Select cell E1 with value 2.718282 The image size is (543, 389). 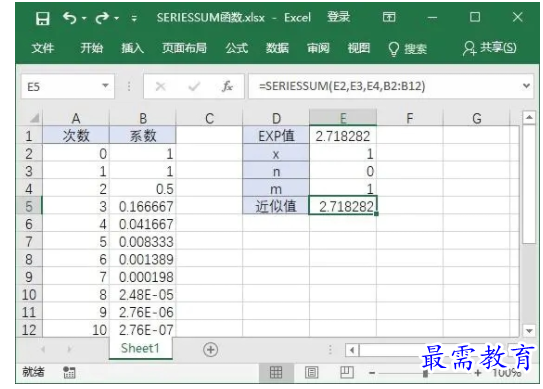click(x=343, y=135)
